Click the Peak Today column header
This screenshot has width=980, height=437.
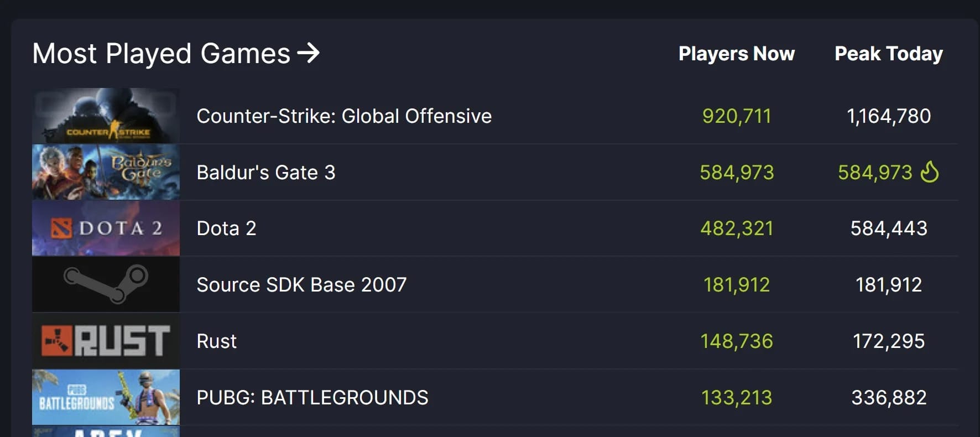[x=888, y=54]
